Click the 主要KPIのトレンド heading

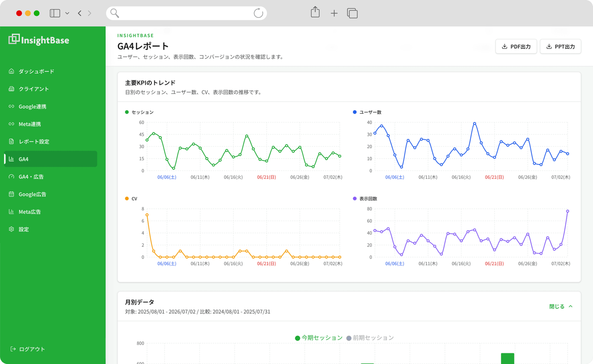tap(150, 83)
